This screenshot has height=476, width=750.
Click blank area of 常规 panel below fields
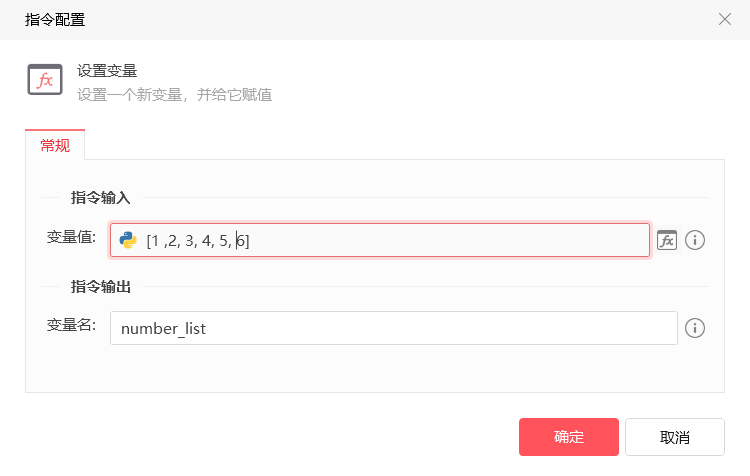(375, 368)
